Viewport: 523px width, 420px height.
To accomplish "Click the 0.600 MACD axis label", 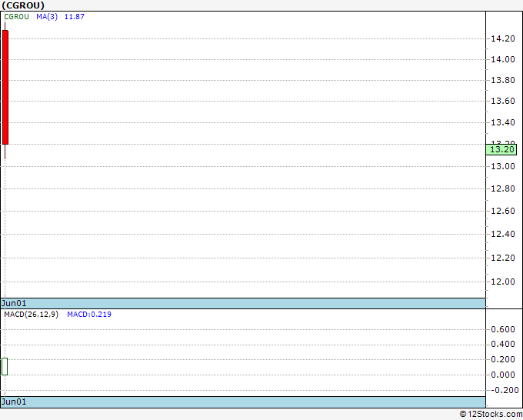I will (503, 329).
